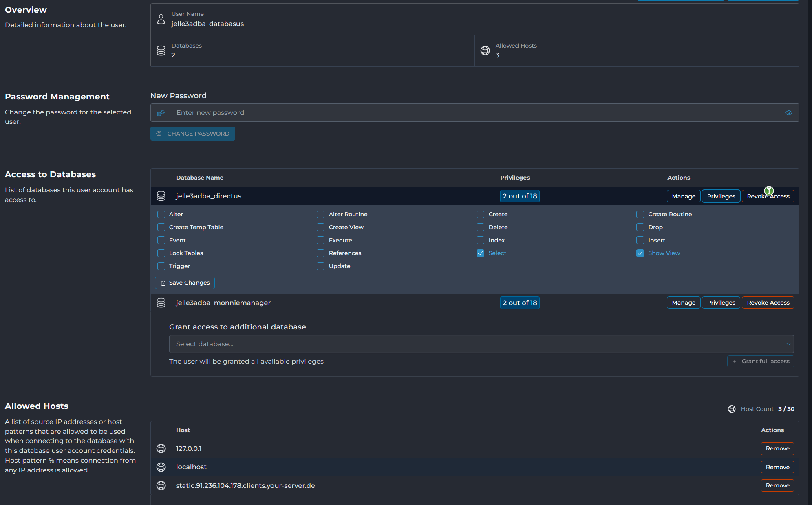812x505 pixels.
Task: Click the globe icon beside 127.0.0.1
Action: pos(161,448)
